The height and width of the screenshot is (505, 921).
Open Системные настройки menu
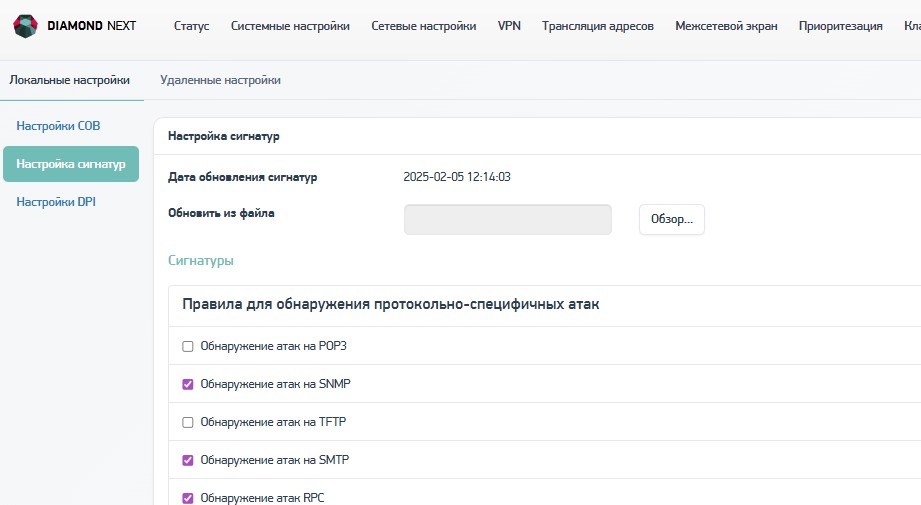[x=290, y=26]
